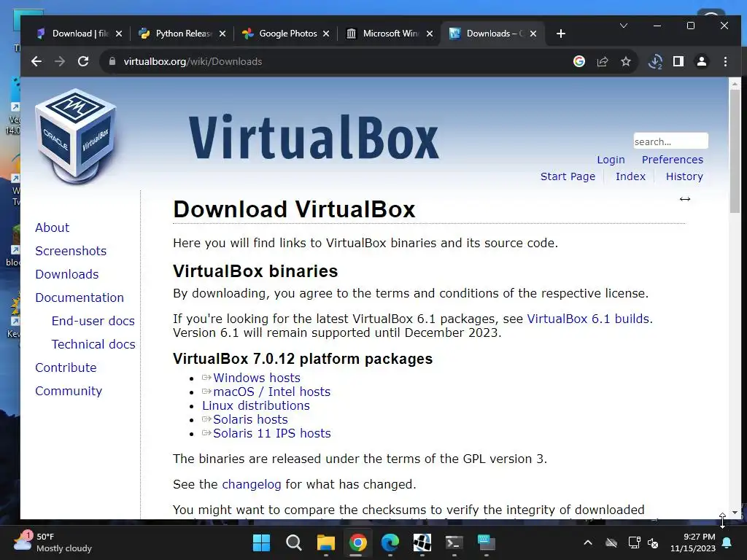Click the browser forward arrow
This screenshot has height=560, width=747.
tap(60, 61)
